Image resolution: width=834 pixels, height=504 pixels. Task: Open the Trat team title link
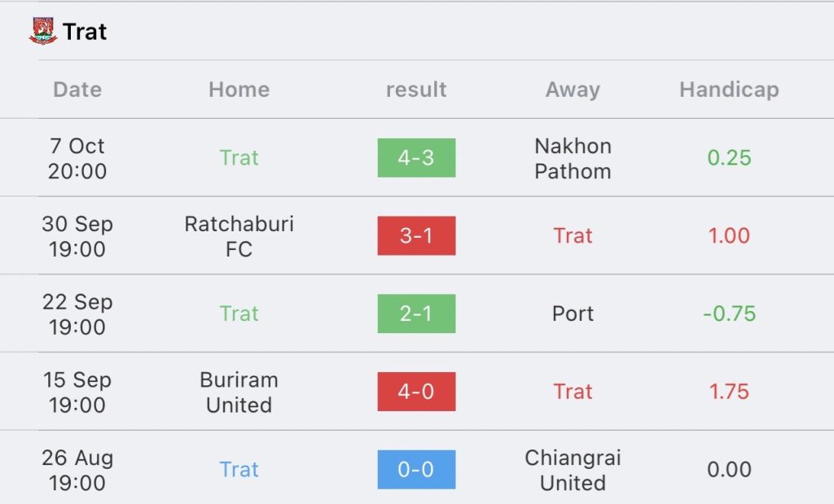(x=85, y=32)
